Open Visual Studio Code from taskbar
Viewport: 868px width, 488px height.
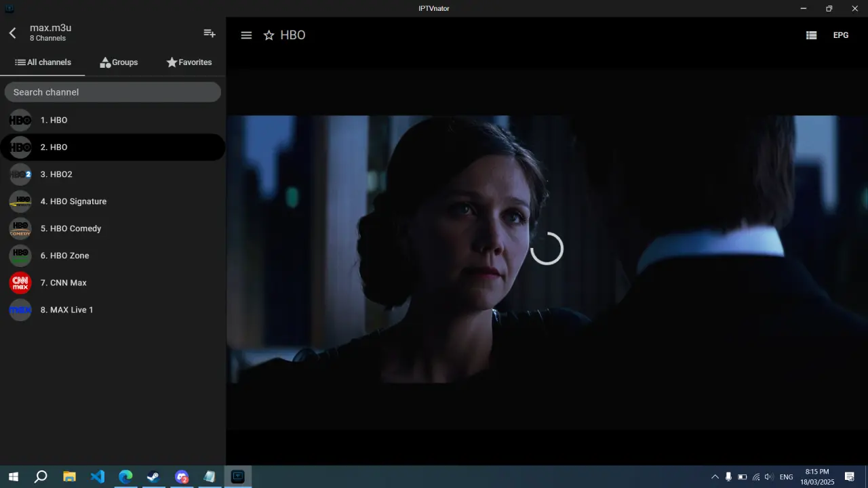point(98,476)
